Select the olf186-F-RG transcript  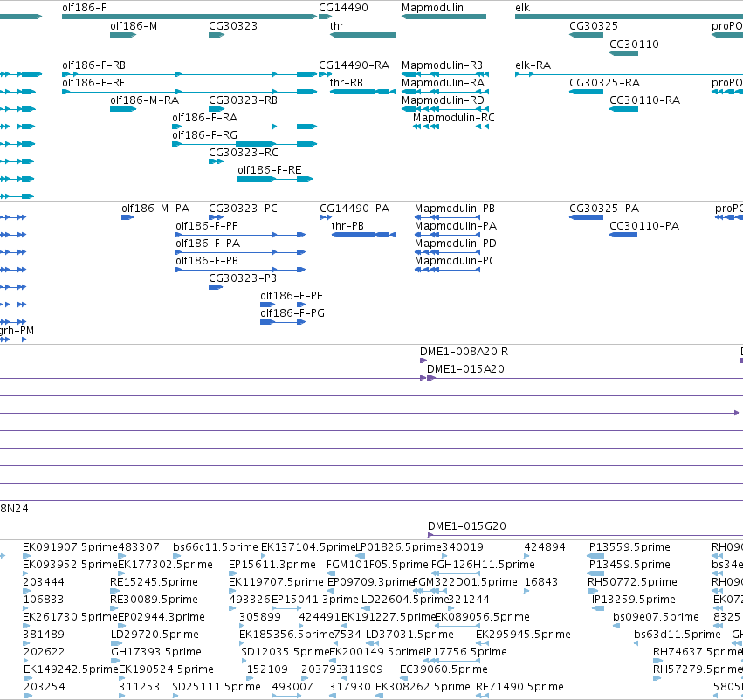coord(244,145)
